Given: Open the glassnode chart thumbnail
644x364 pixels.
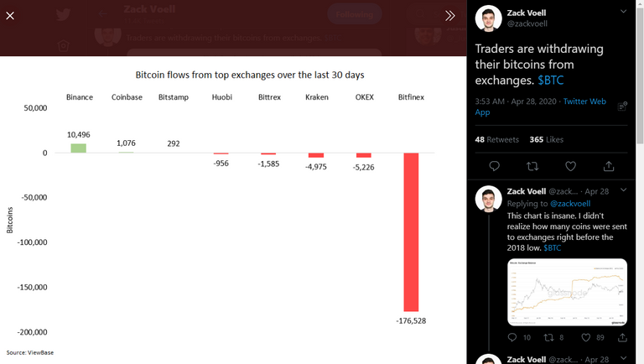Looking at the screenshot, I should (567, 292).
